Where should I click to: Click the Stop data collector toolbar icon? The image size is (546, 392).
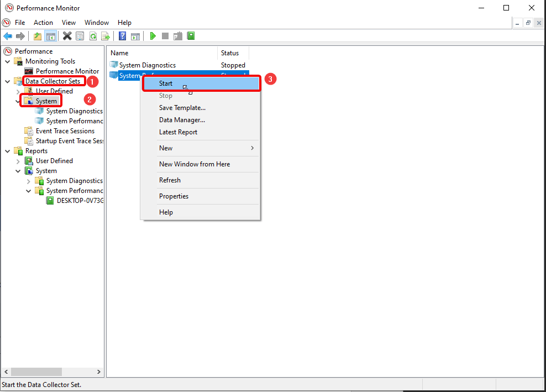click(x=165, y=35)
